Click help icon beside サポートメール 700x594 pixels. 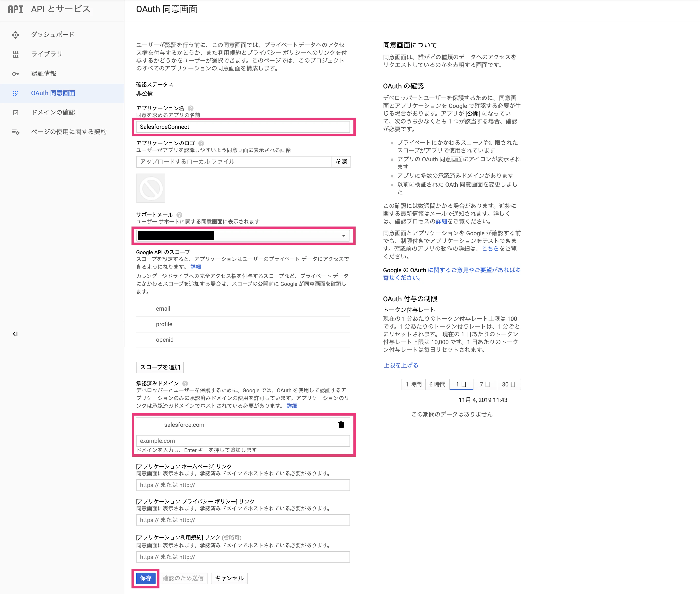coord(179,215)
